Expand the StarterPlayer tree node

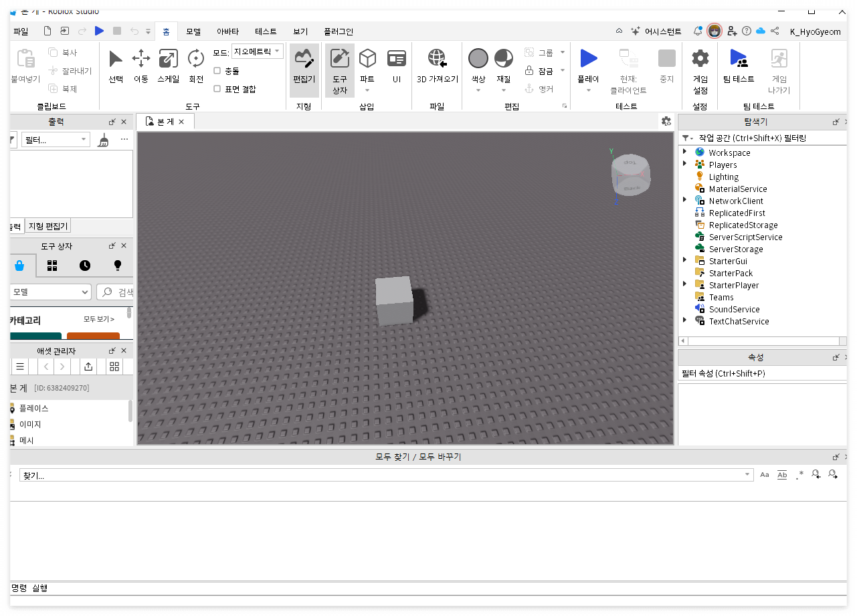(x=685, y=284)
